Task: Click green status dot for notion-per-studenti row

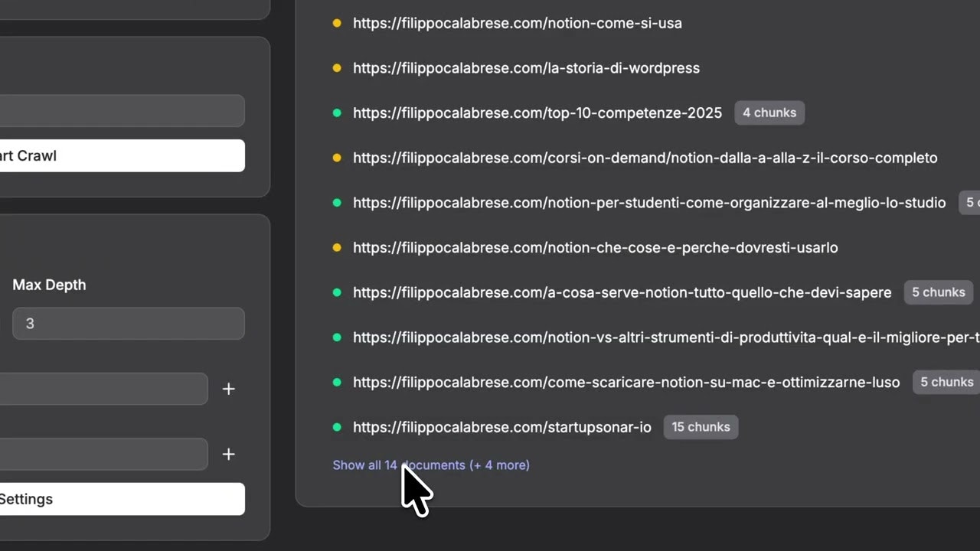Action: 337,203
